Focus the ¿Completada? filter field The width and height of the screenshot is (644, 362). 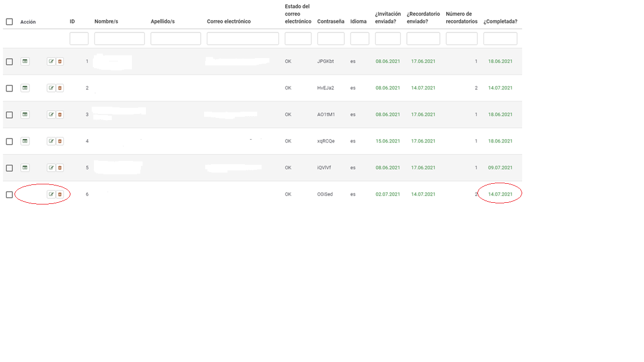tap(500, 39)
